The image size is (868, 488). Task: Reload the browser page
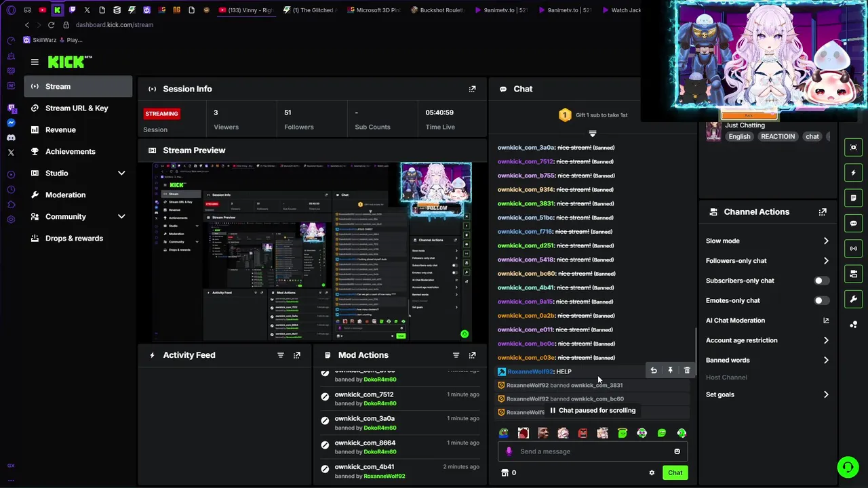click(51, 25)
